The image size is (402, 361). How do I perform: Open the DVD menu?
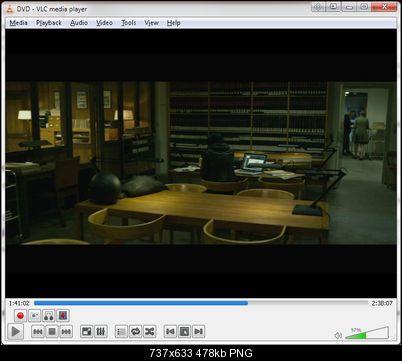(x=184, y=332)
